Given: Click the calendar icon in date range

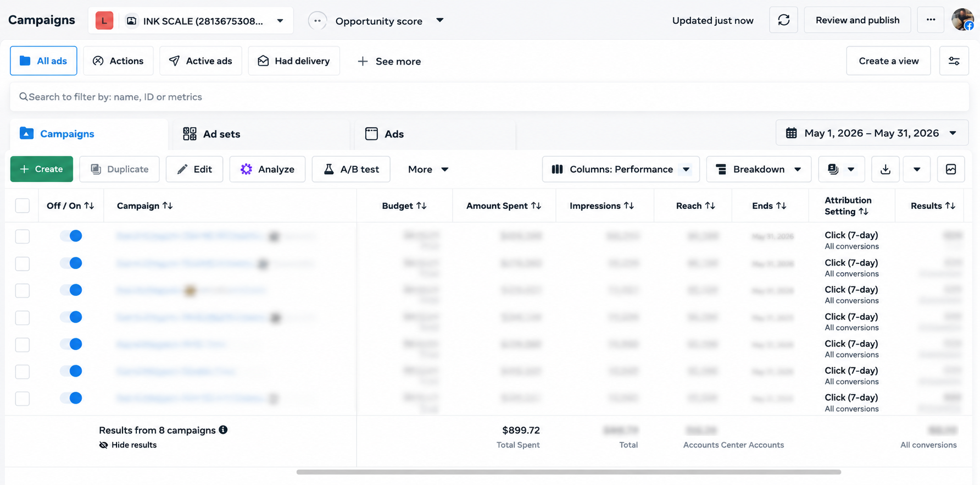Looking at the screenshot, I should click(791, 133).
